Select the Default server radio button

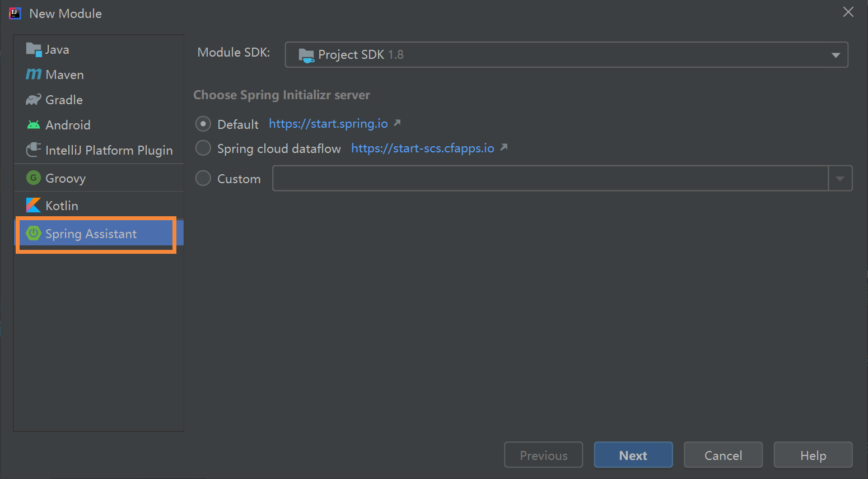[203, 124]
